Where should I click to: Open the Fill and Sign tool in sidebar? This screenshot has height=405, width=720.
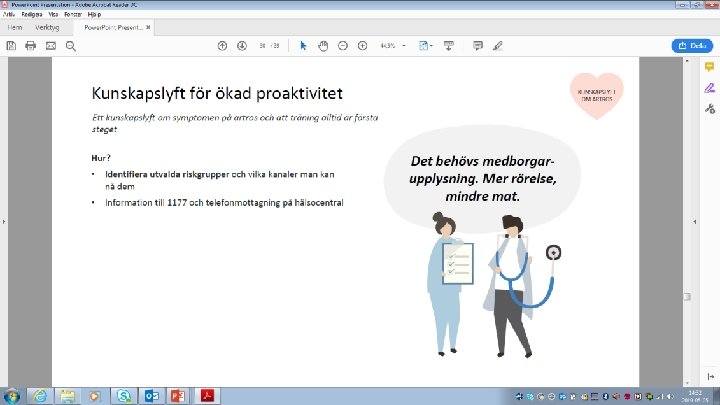[x=710, y=88]
